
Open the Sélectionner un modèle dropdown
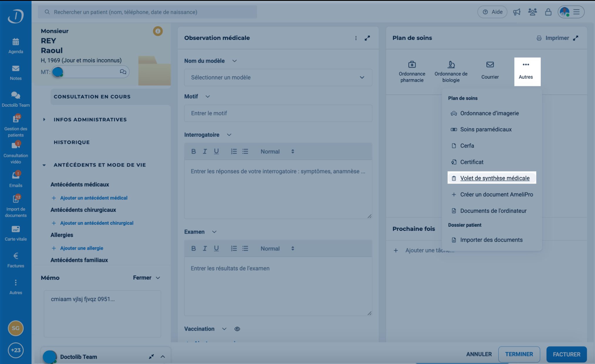pyautogui.click(x=278, y=77)
